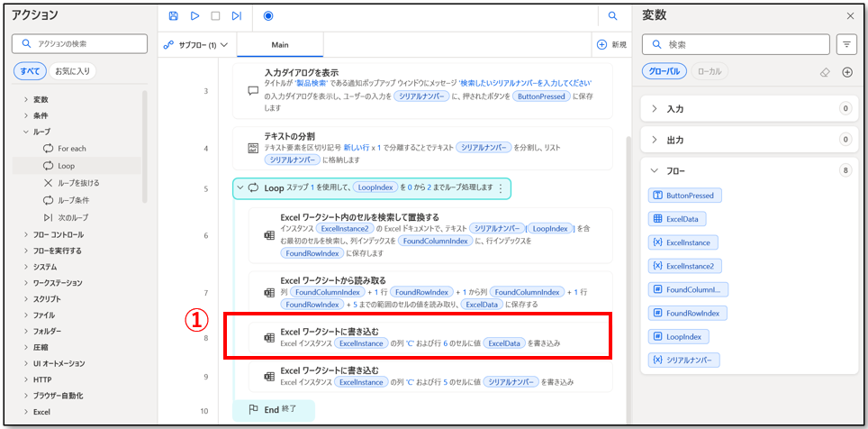The height and width of the screenshot is (429, 868).
Task: Start the recorder with the circle icon
Action: (268, 15)
